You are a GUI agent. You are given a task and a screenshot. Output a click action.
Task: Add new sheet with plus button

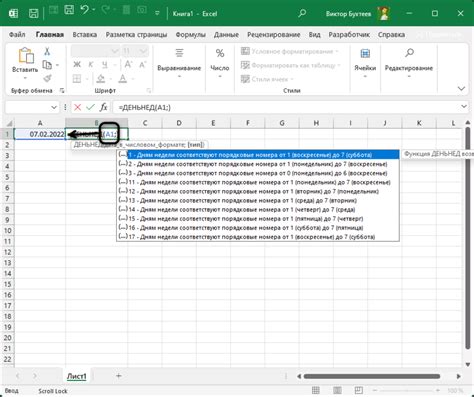click(118, 376)
